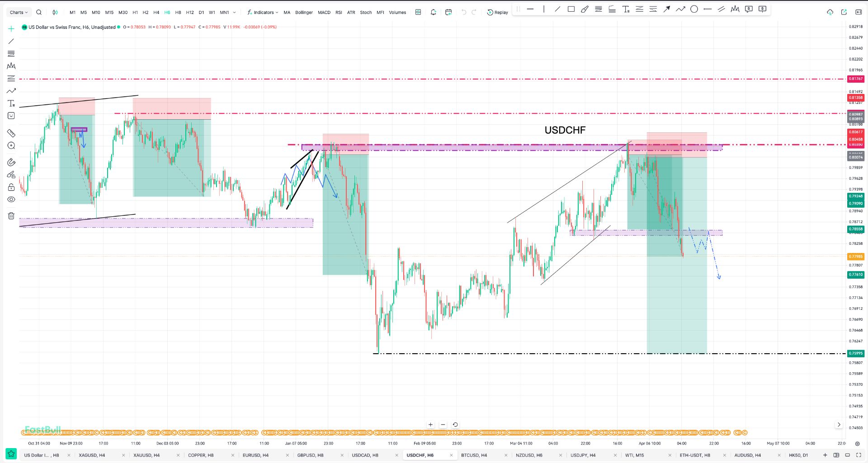Toggle visibility of drawings with eye icon
Viewport: 868px width, 463px height.
point(11,199)
